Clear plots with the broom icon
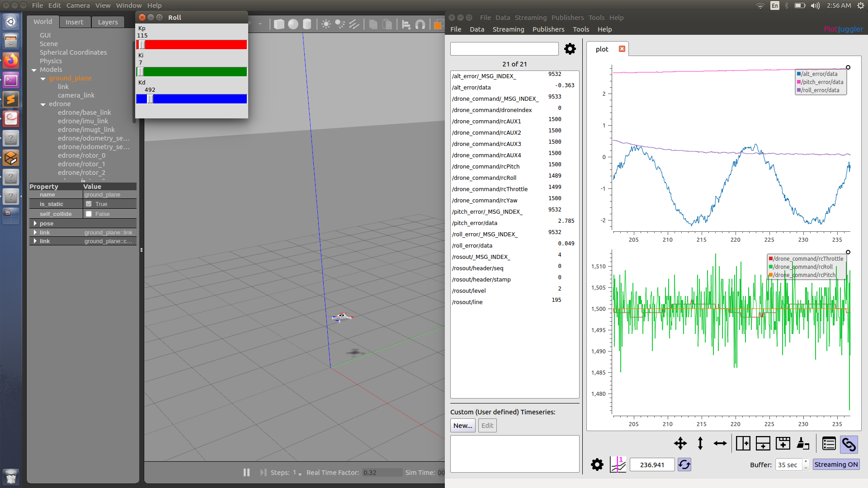This screenshot has height=488, width=868. (803, 443)
